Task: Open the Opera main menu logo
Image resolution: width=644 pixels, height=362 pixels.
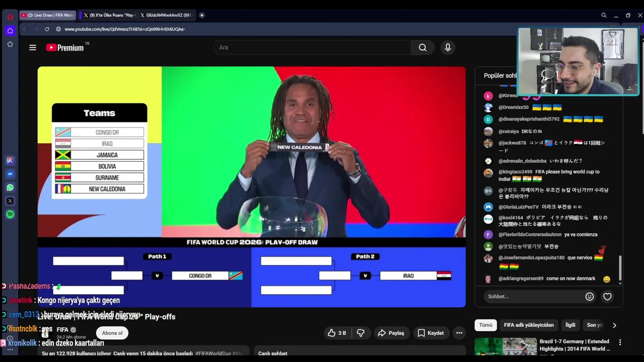Action: [10, 17]
